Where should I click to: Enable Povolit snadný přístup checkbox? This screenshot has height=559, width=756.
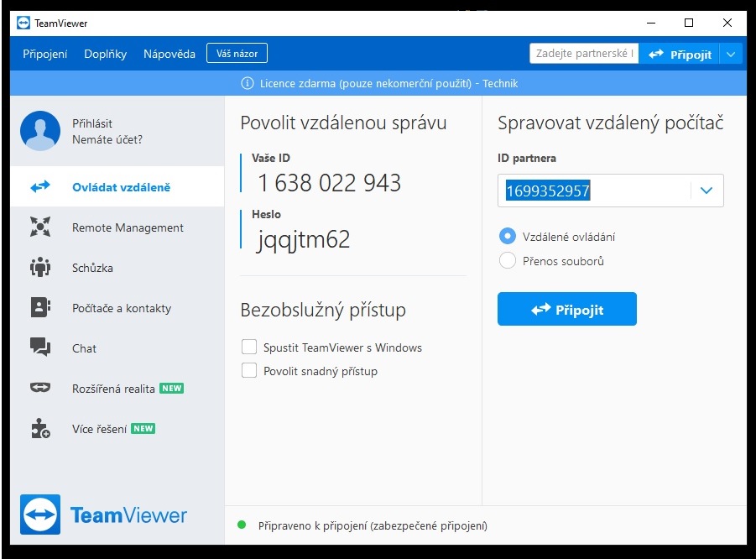pos(249,370)
